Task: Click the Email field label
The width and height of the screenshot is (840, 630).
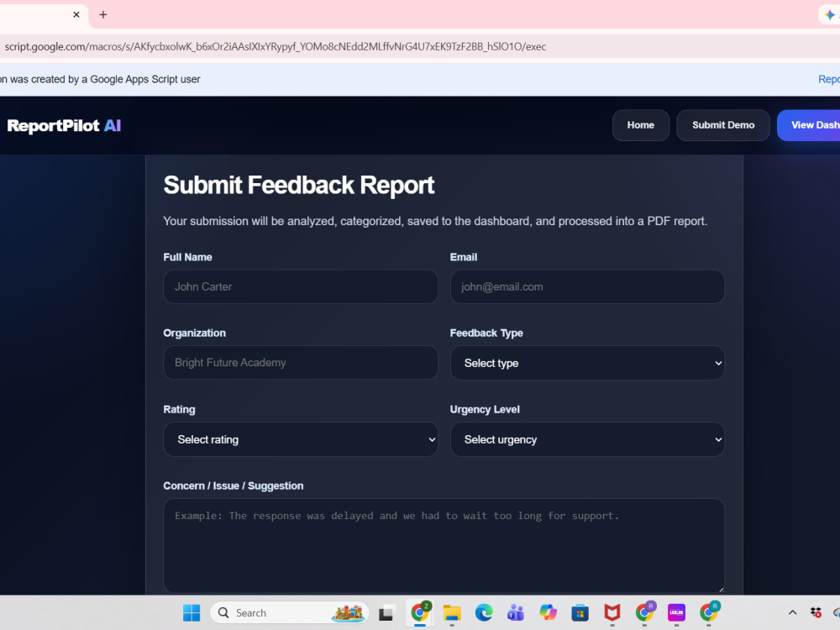Action: [x=464, y=257]
